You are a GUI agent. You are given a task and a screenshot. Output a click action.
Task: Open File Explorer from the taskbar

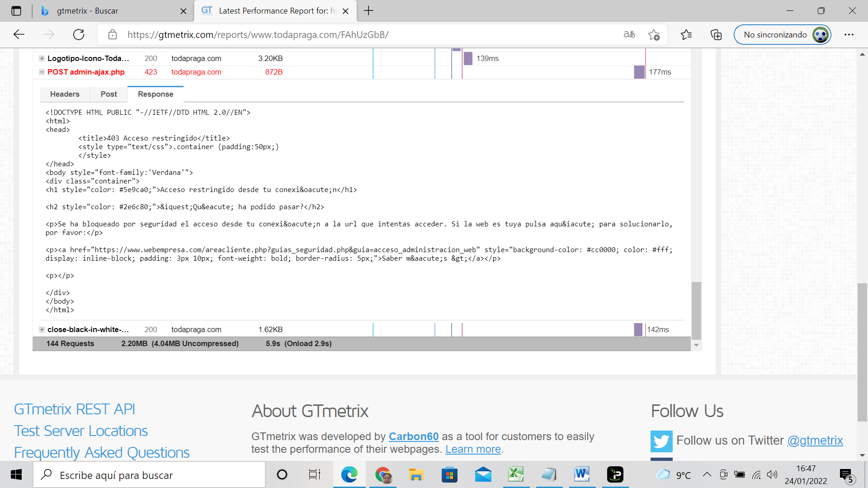(x=416, y=474)
